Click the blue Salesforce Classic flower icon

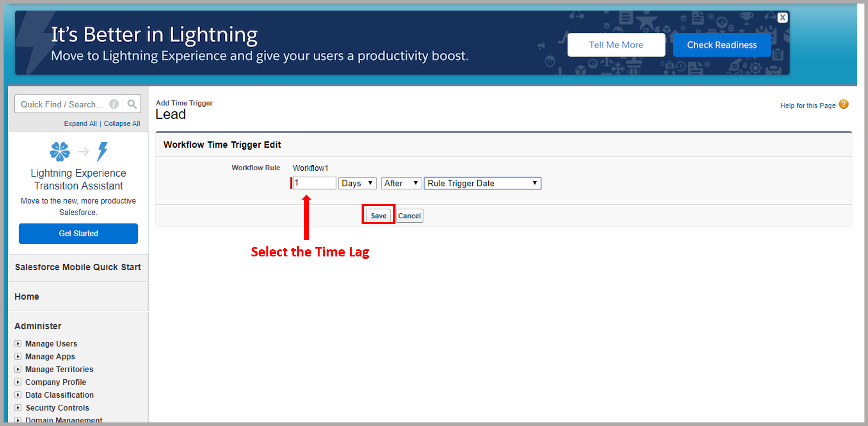point(60,151)
